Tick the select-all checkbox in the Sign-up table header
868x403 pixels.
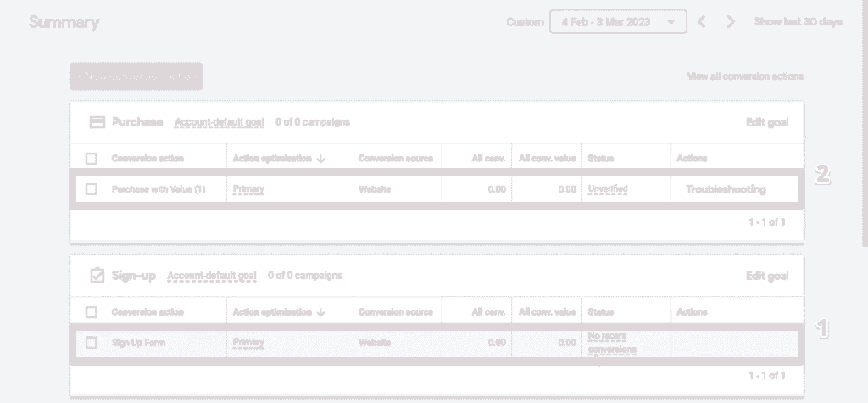pos(92,312)
